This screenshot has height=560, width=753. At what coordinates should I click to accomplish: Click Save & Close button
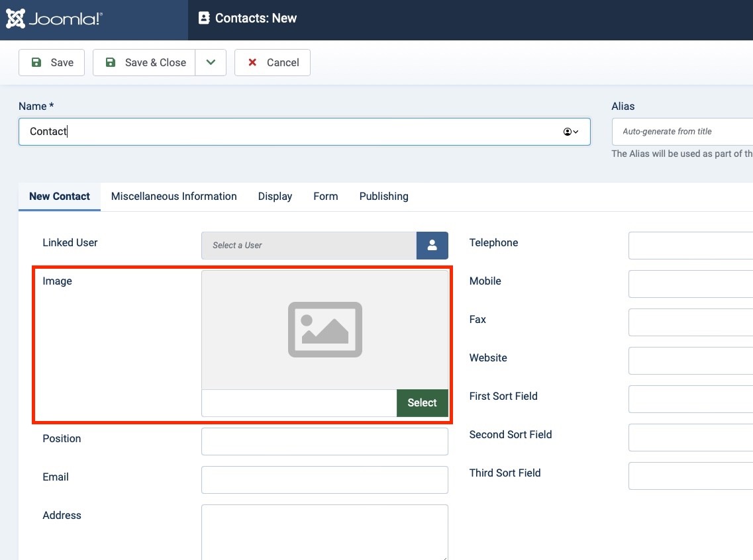pyautogui.click(x=144, y=62)
